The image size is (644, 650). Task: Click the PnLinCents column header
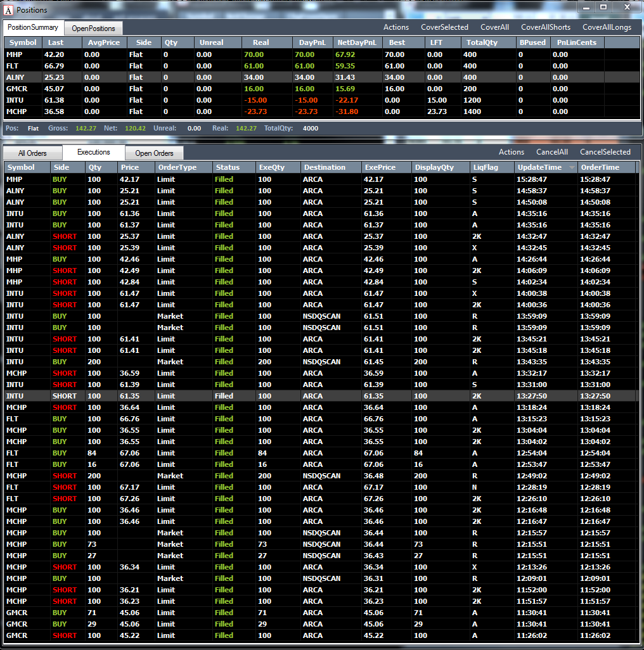(576, 42)
